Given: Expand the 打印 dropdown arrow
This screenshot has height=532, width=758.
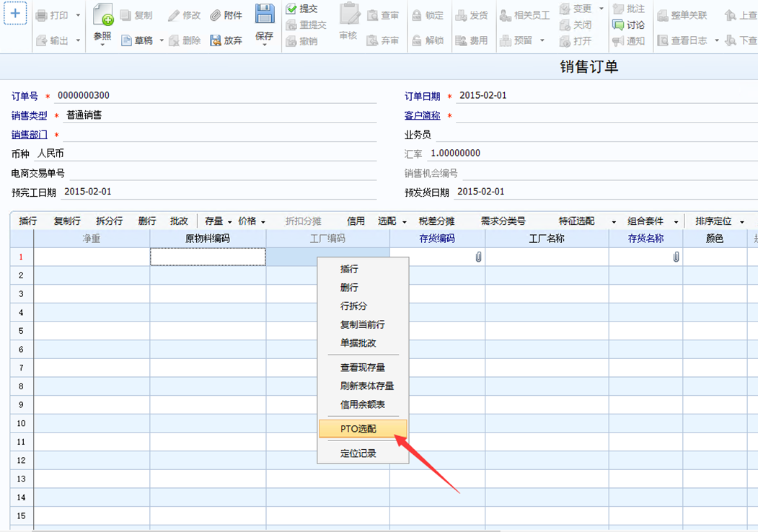Looking at the screenshot, I should [x=77, y=15].
